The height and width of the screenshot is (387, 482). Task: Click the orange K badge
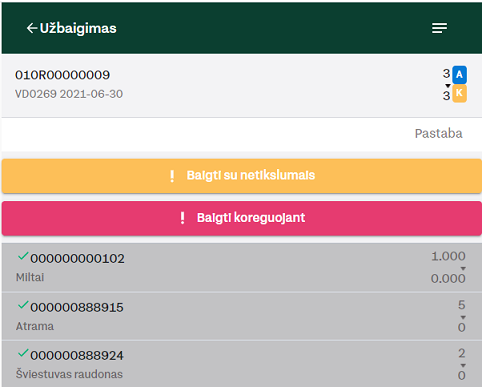[459, 93]
